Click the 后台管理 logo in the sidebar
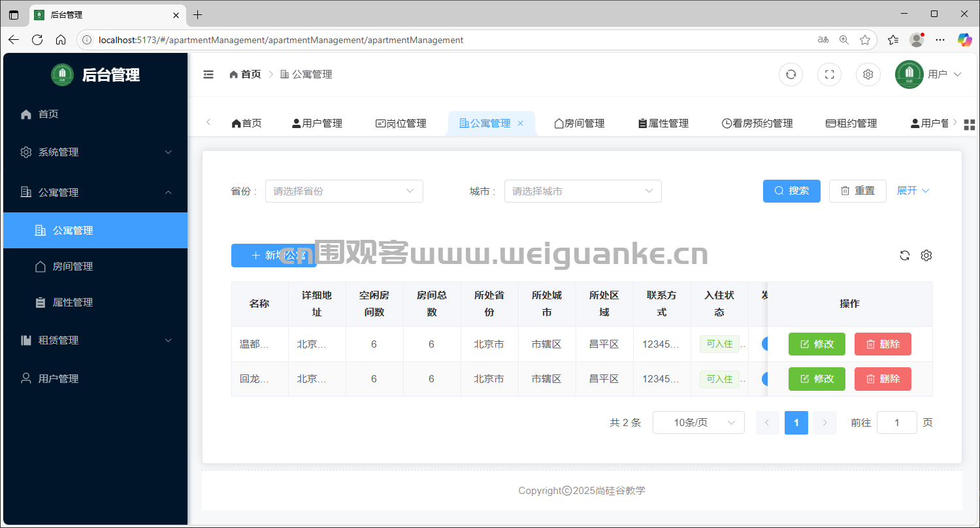The image size is (980, 528). coord(95,74)
